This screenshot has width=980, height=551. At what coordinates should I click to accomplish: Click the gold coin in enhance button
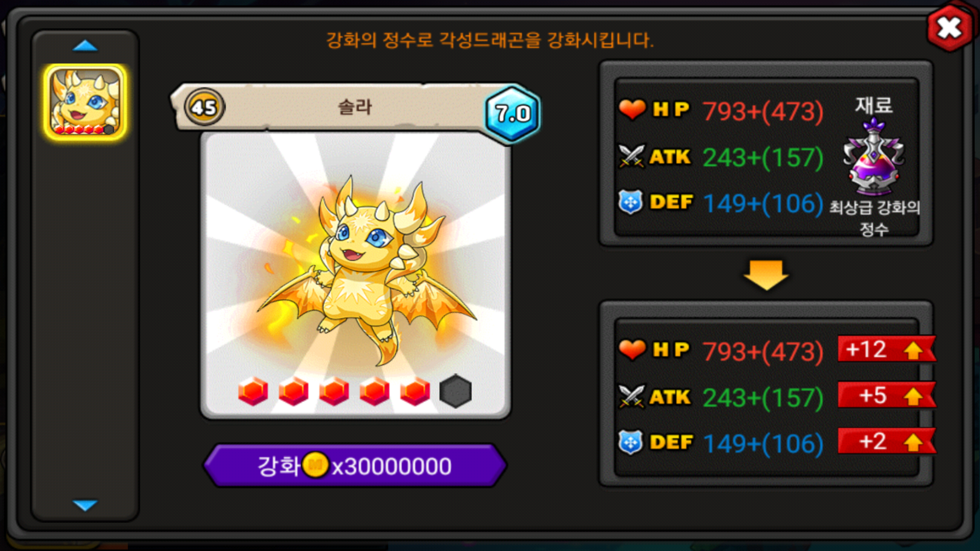pos(315,465)
